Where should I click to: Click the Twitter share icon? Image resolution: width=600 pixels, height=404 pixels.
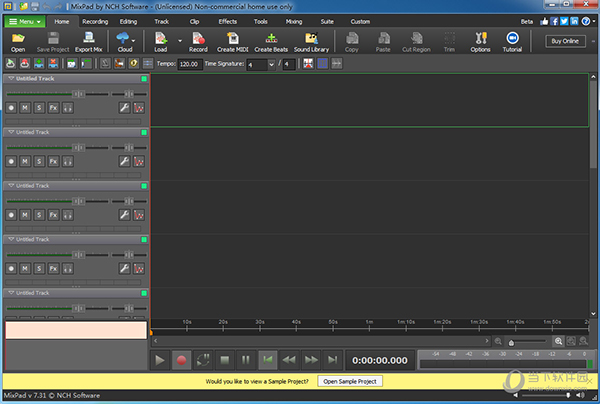(x=564, y=21)
